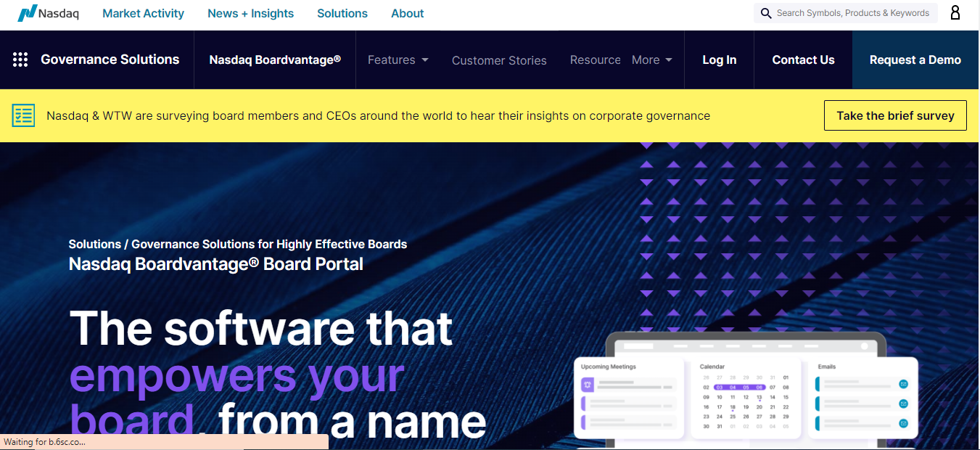Click the Solutions breadcrumb link

pos(95,244)
